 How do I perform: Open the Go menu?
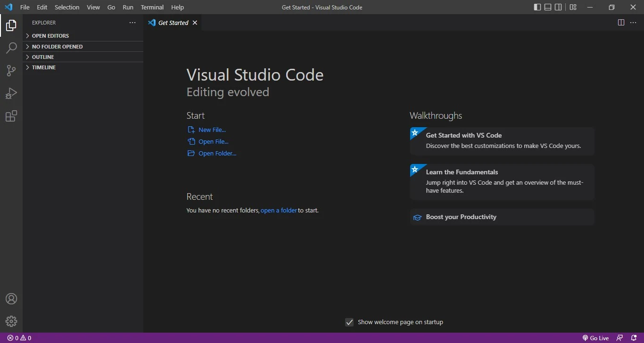[x=111, y=7]
